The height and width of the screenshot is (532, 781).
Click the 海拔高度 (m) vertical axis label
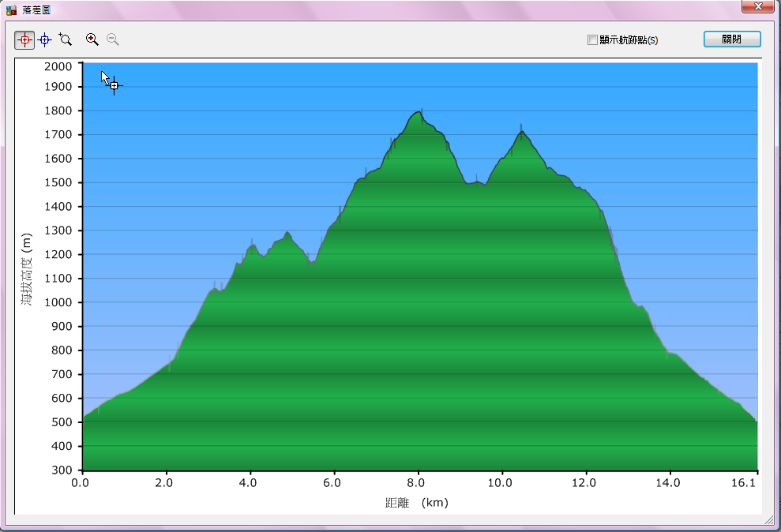28,270
